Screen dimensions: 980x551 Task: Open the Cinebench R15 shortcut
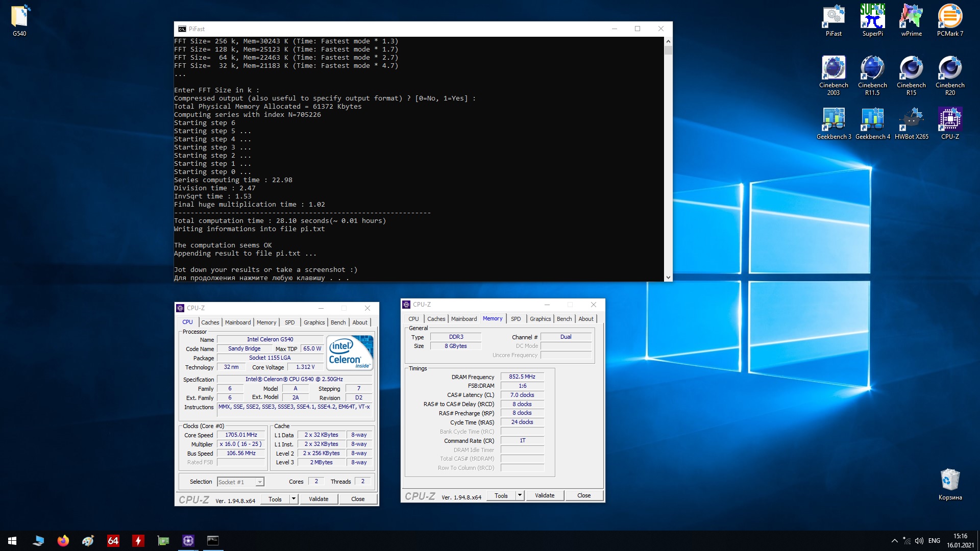[911, 76]
